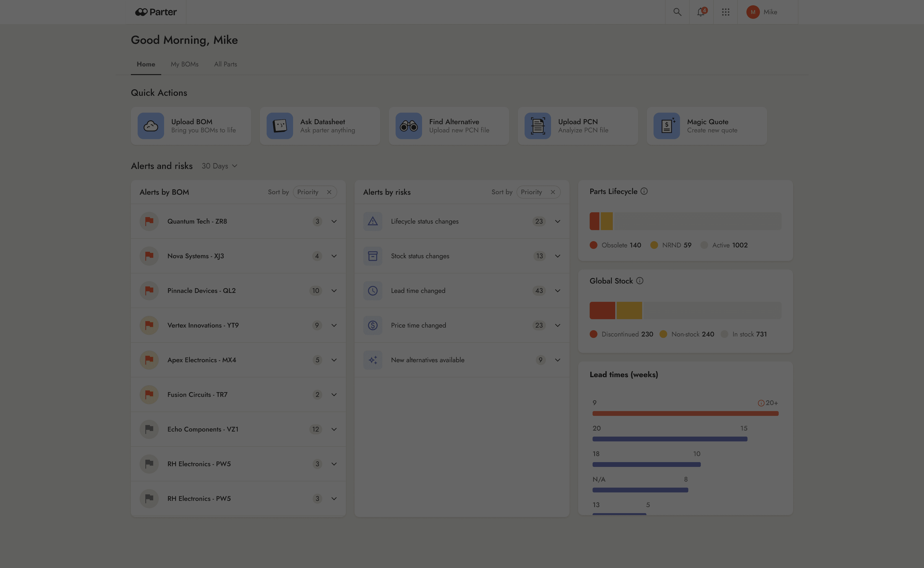Open the notifications bell
The width and height of the screenshot is (924, 568).
coord(701,12)
